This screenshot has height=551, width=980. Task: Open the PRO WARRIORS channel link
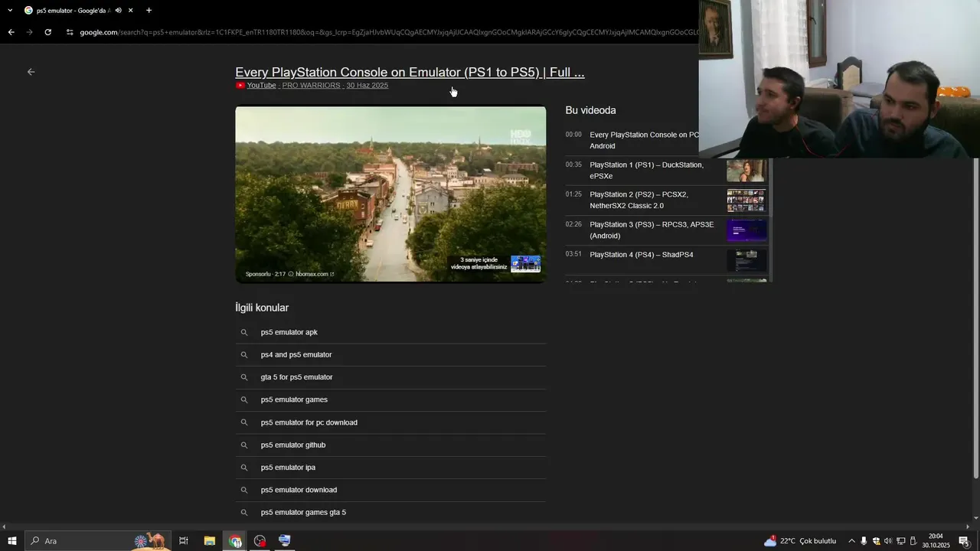311,85
